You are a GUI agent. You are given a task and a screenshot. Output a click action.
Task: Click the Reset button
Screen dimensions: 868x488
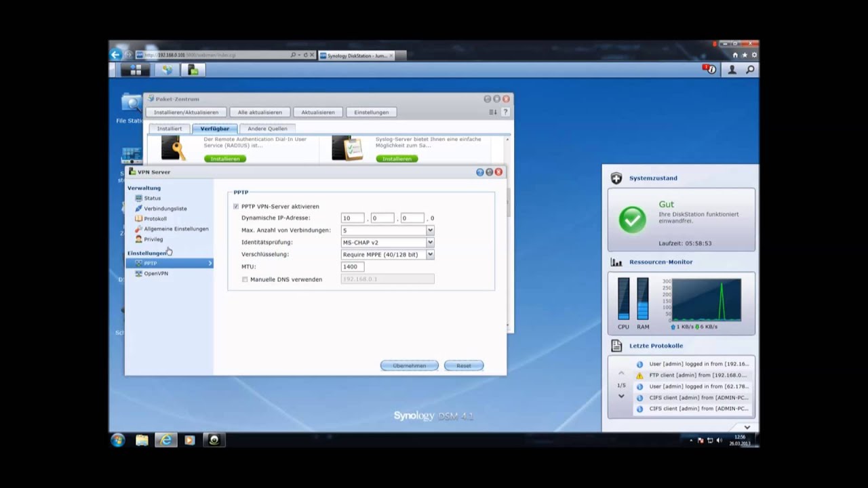pos(464,365)
